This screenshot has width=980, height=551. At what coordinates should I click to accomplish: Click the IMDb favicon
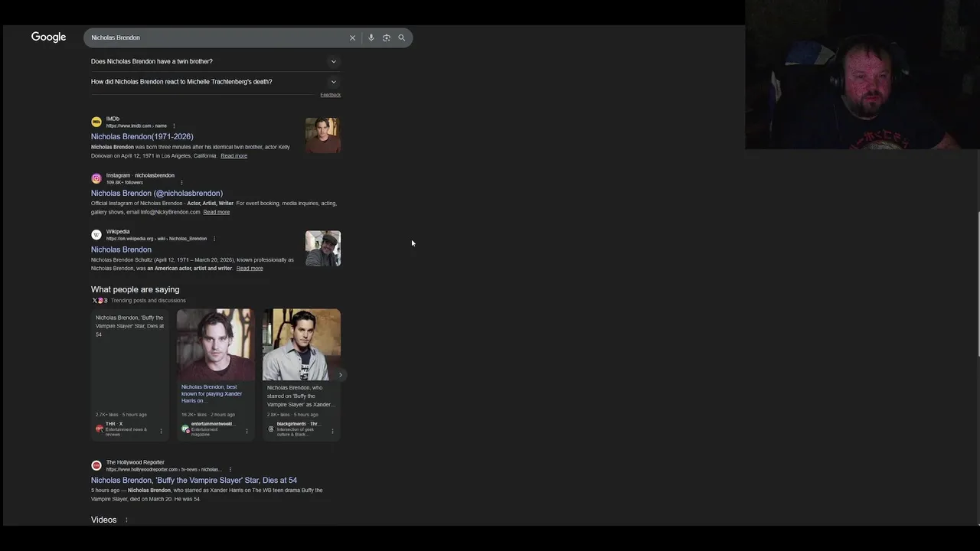point(96,122)
